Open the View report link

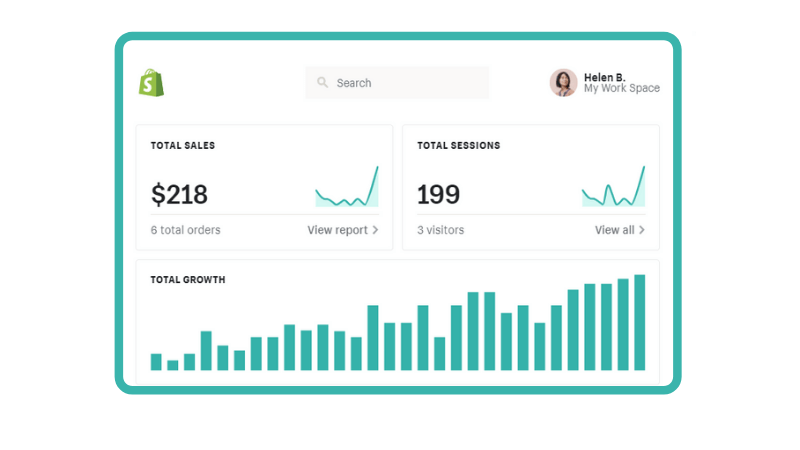click(337, 230)
